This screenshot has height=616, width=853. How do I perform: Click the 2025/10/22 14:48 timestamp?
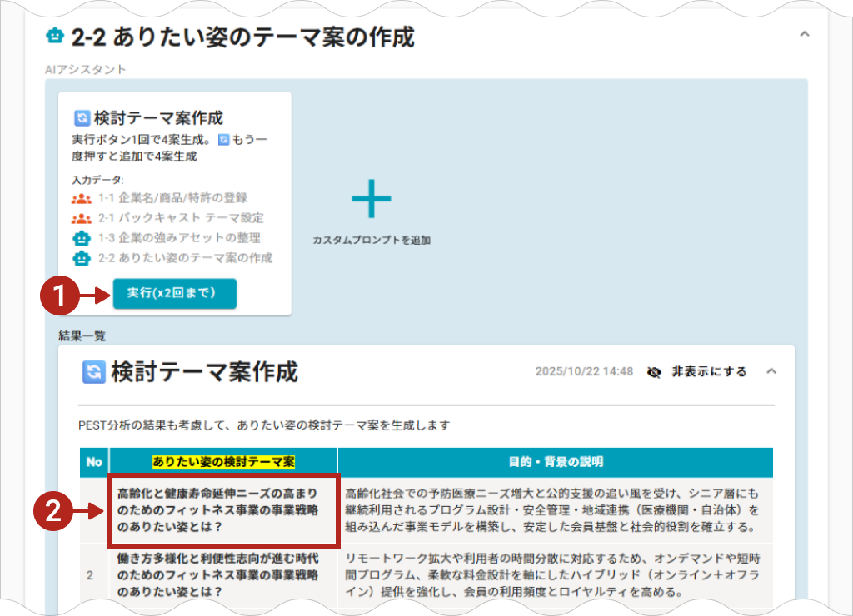[x=583, y=372]
